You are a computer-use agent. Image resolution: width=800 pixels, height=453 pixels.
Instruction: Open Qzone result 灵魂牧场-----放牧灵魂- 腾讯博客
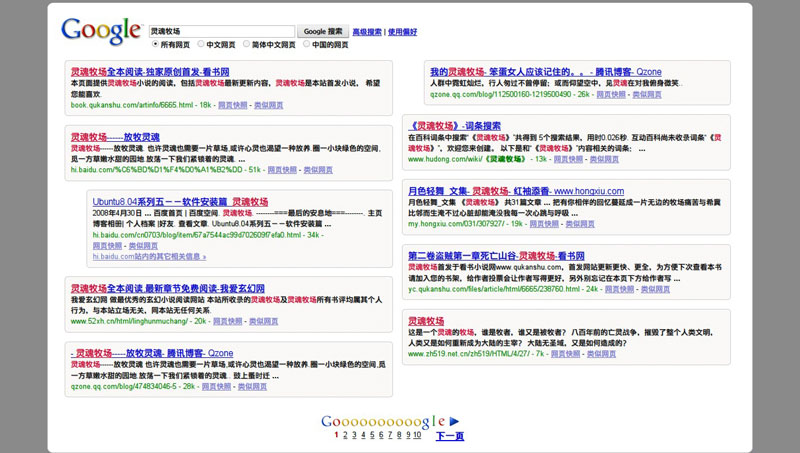coord(152,353)
